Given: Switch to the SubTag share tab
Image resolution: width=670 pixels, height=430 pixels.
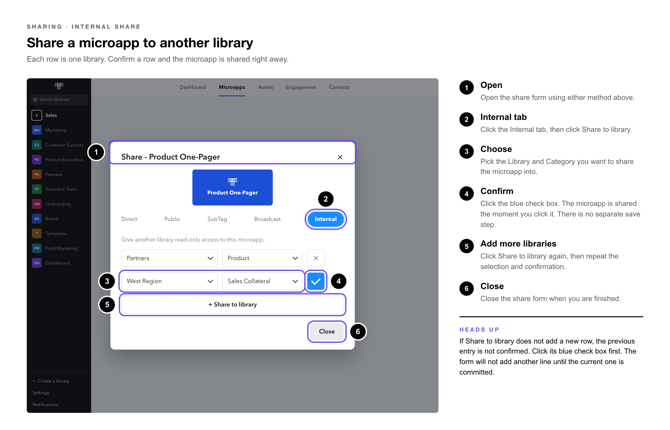Looking at the screenshot, I should point(217,219).
